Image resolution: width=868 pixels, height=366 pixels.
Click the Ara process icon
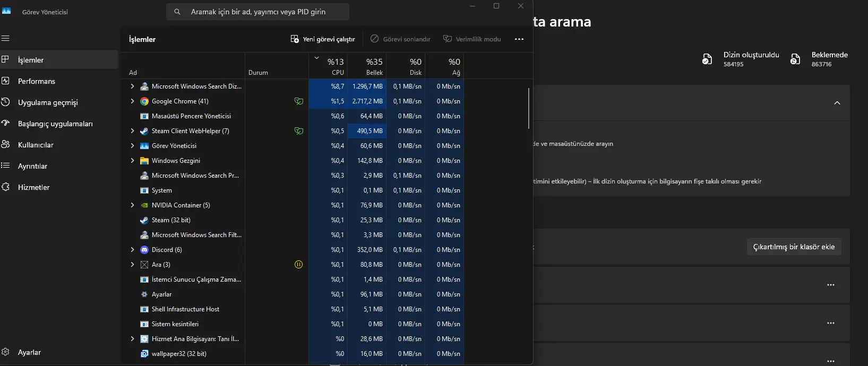(144, 265)
